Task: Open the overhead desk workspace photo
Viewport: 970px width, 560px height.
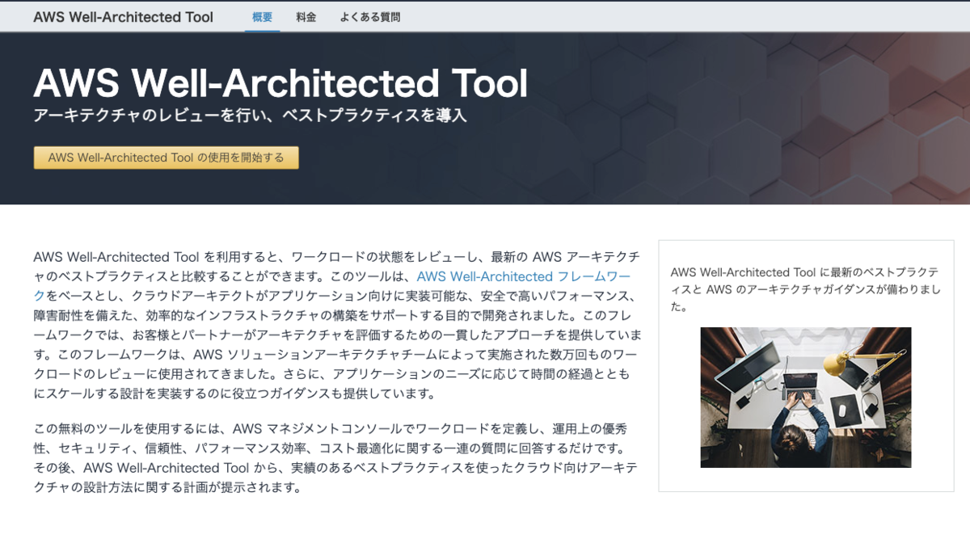Action: (806, 398)
